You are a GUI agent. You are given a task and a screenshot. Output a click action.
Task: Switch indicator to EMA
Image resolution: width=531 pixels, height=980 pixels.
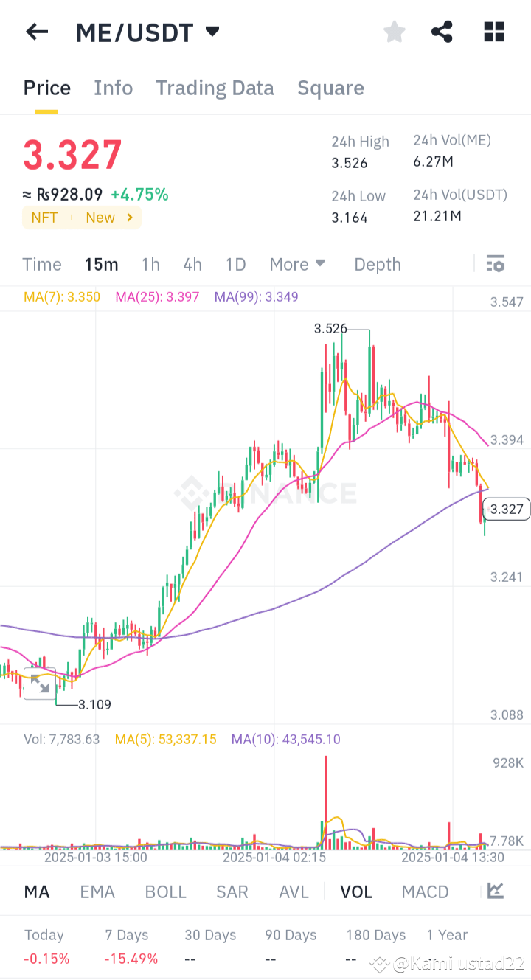97,892
